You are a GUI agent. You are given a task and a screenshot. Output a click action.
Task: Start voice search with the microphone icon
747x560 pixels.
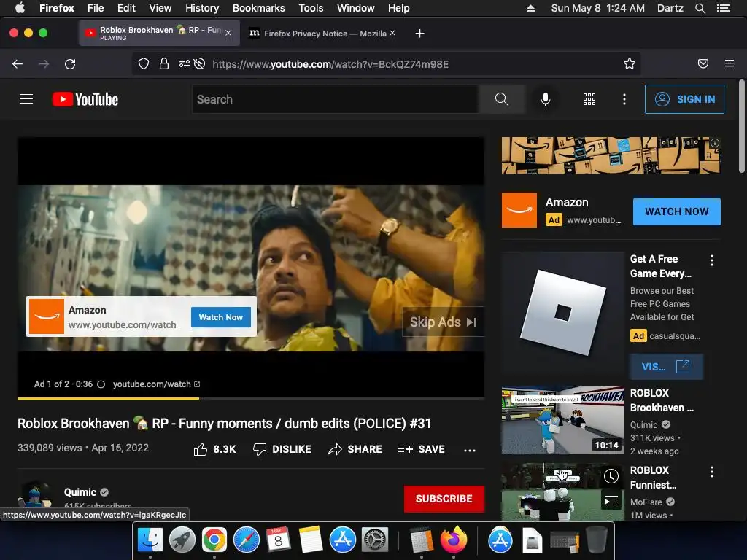click(x=546, y=99)
